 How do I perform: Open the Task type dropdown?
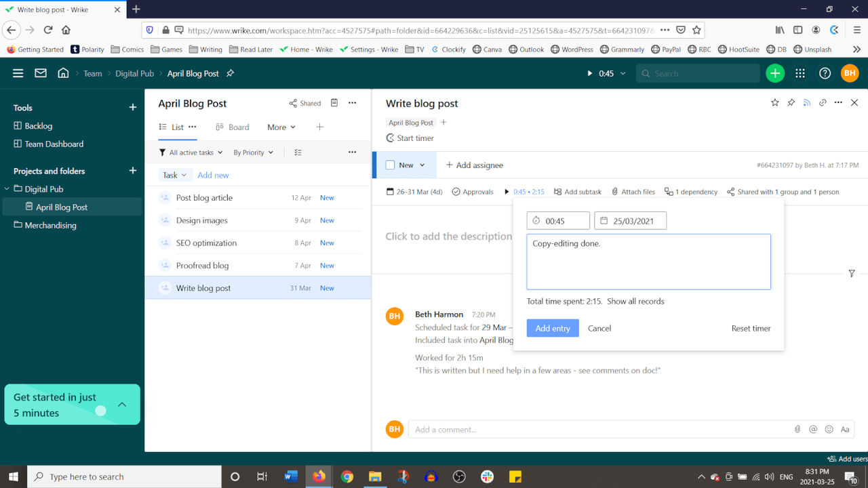[174, 174]
